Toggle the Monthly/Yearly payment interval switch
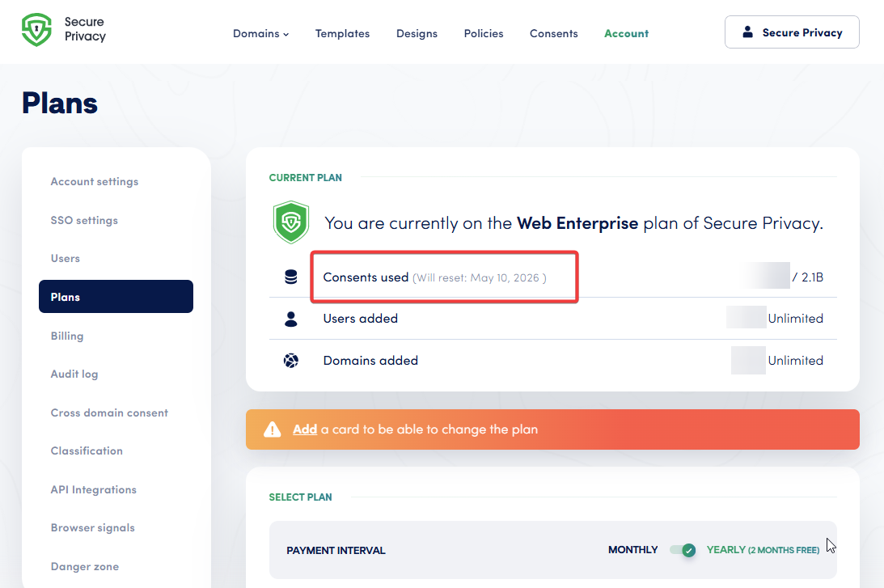This screenshot has width=884, height=588. (683, 550)
